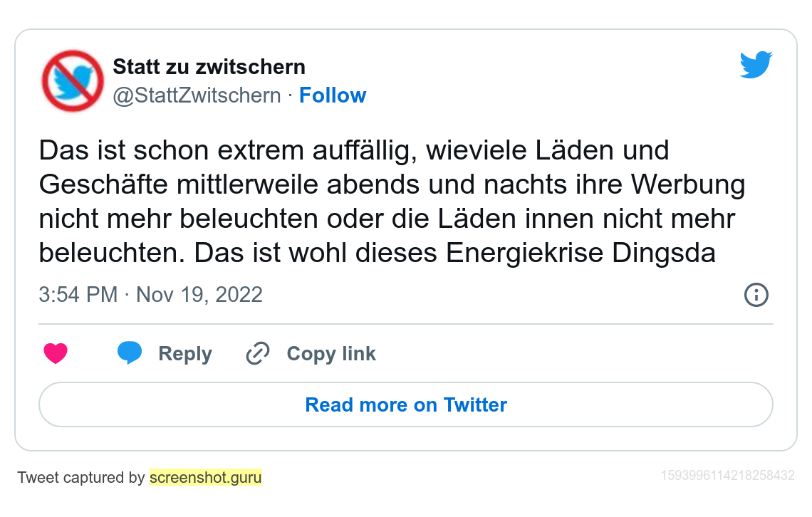Visit the highlighted screenshot.guru link
This screenshot has width=812, height=517.
(206, 477)
